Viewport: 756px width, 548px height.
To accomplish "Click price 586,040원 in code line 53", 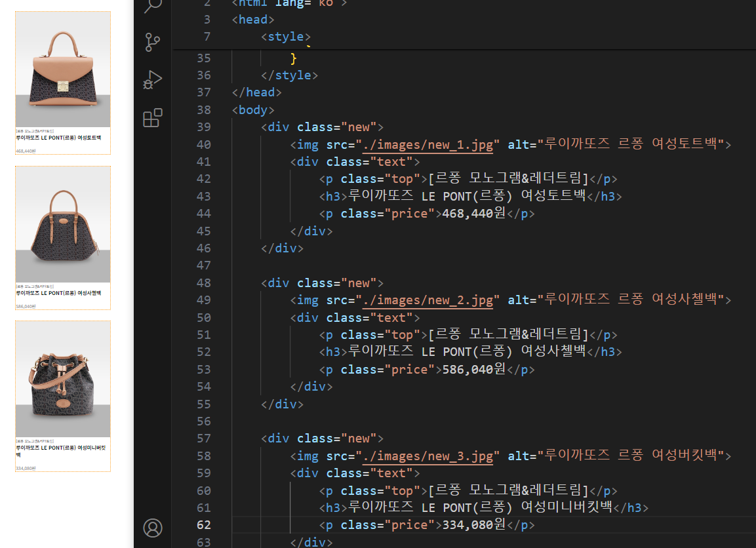I will [474, 369].
